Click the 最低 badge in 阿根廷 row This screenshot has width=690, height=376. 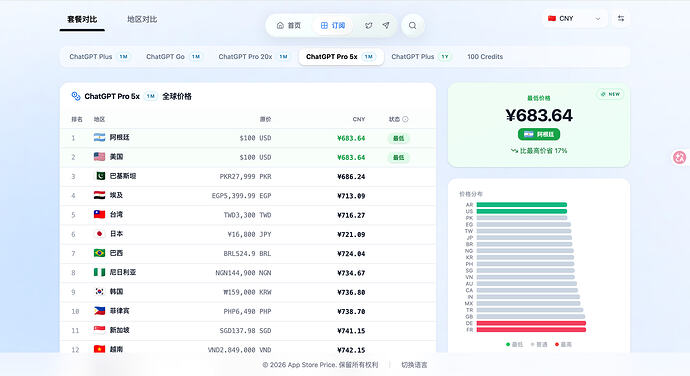(x=398, y=138)
